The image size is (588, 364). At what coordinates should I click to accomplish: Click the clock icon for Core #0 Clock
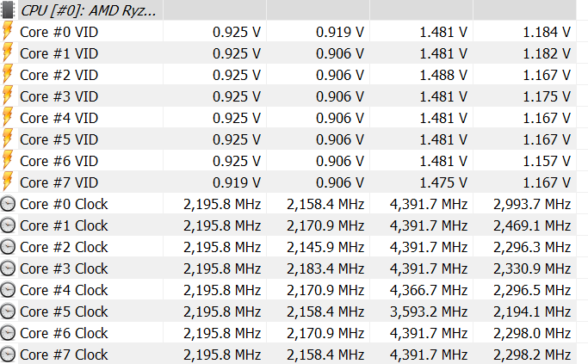(9, 204)
